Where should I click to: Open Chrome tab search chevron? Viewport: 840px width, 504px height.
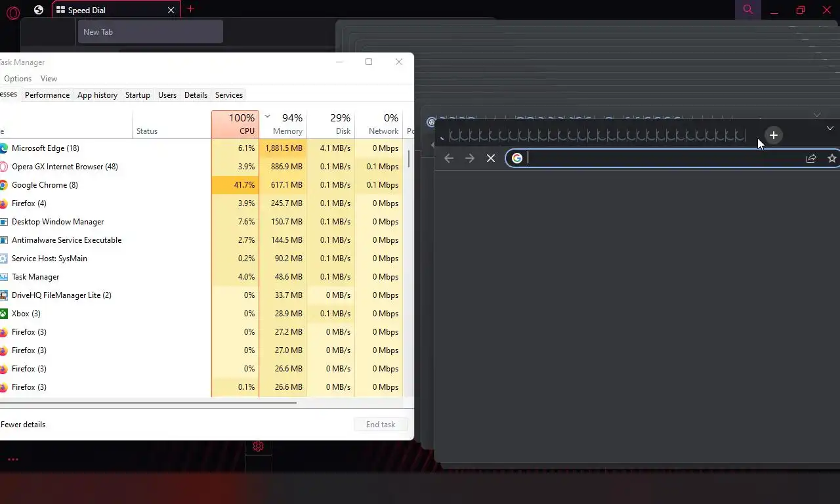830,128
